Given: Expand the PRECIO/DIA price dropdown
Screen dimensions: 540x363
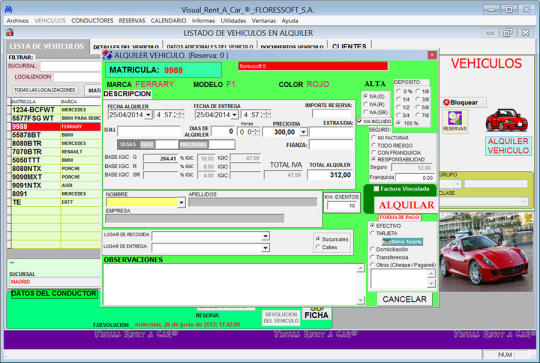Looking at the screenshot, I should pyautogui.click(x=303, y=132).
